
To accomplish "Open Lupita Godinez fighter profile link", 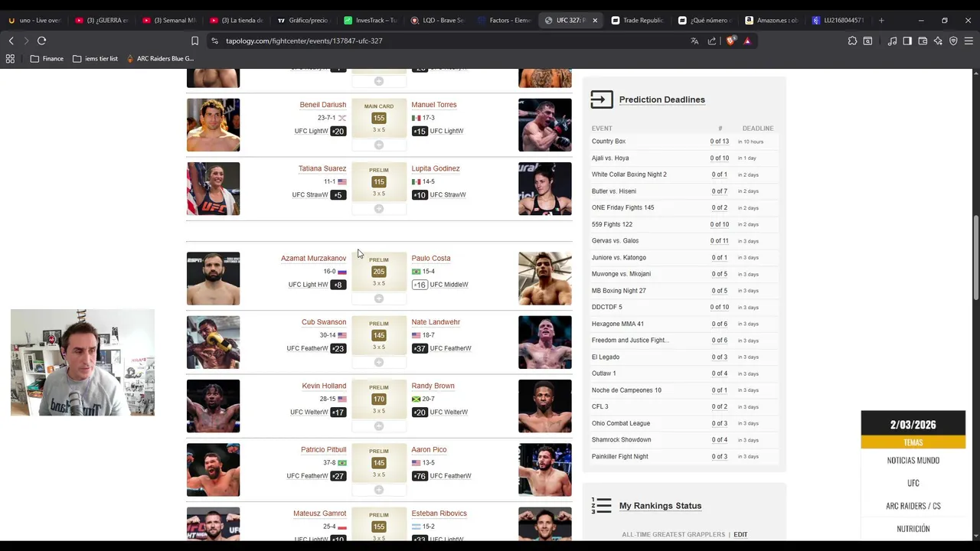I will point(435,168).
